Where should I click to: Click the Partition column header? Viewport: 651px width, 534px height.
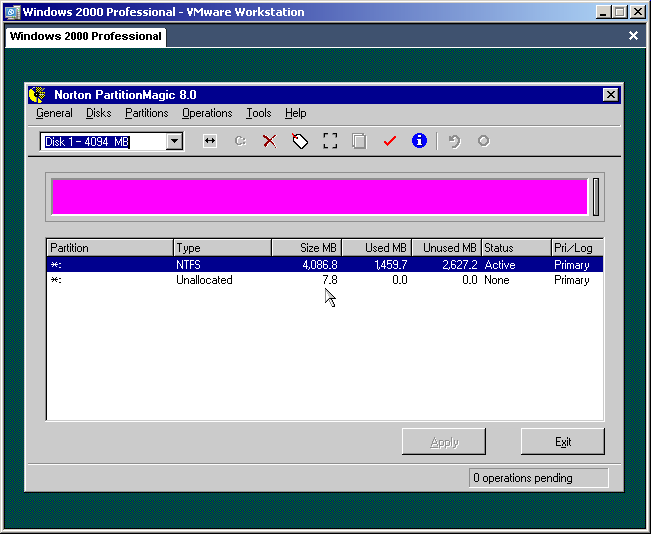coord(110,248)
